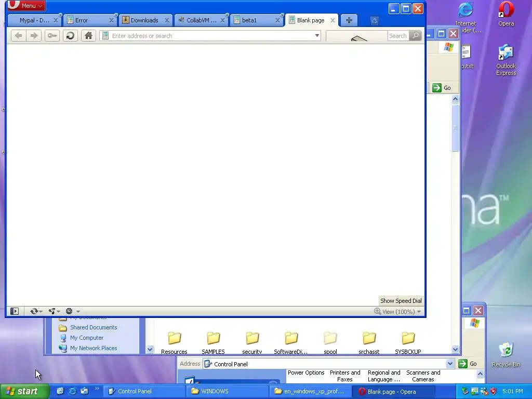
Task: Click the Opera address field
Action: tap(210, 36)
